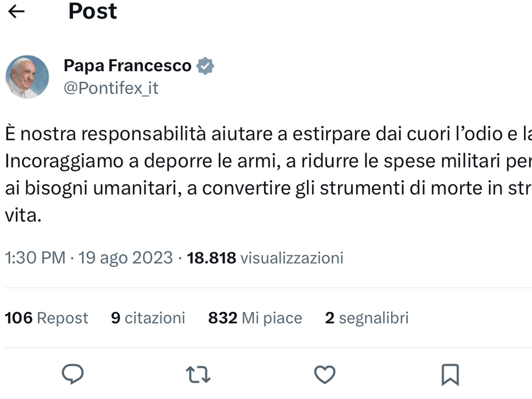This screenshot has width=532, height=399.
Task: Open the 9 citazioni list
Action: (x=148, y=318)
